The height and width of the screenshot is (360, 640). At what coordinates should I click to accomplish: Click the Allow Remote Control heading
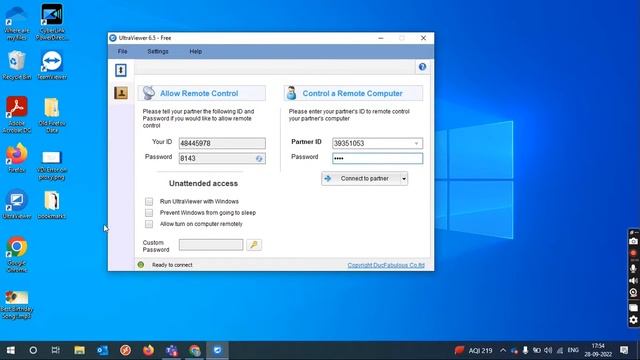click(x=199, y=93)
